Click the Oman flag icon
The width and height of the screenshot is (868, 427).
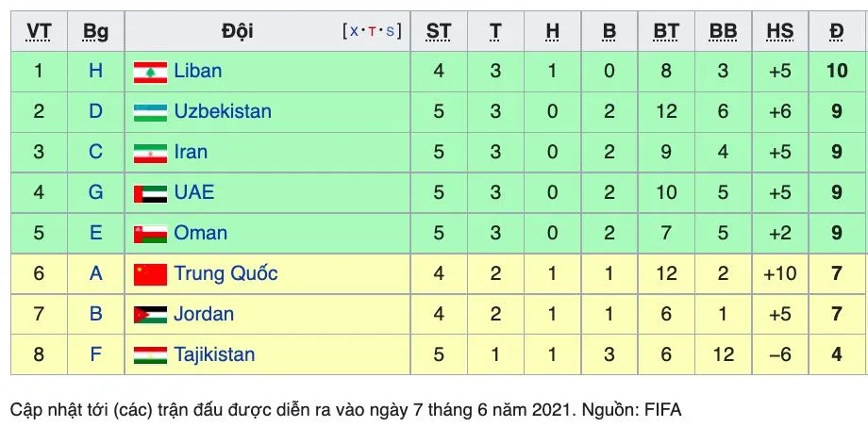point(150,234)
